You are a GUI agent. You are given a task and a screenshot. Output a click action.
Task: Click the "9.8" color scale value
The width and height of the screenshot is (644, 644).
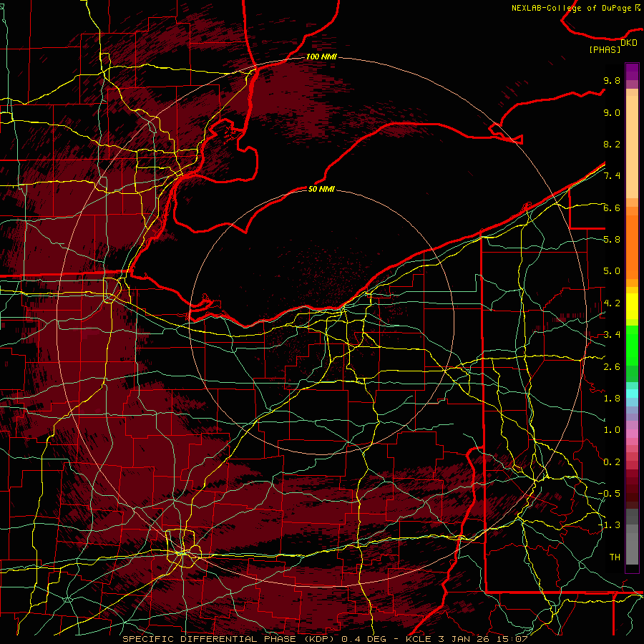point(612,80)
